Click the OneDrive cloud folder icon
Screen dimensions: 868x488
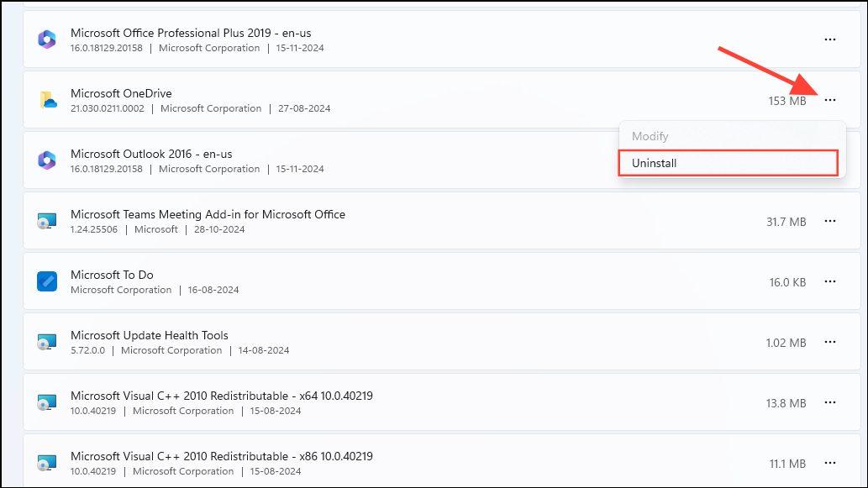coord(48,100)
